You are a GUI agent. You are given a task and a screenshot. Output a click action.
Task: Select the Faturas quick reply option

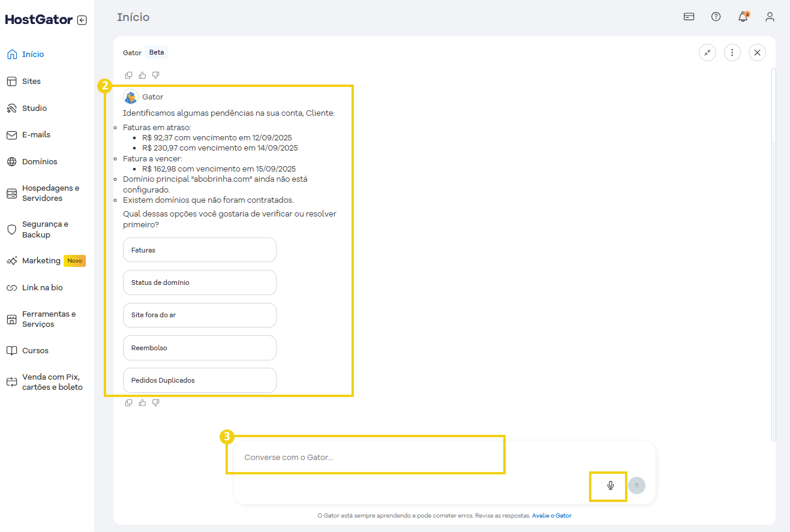point(199,250)
